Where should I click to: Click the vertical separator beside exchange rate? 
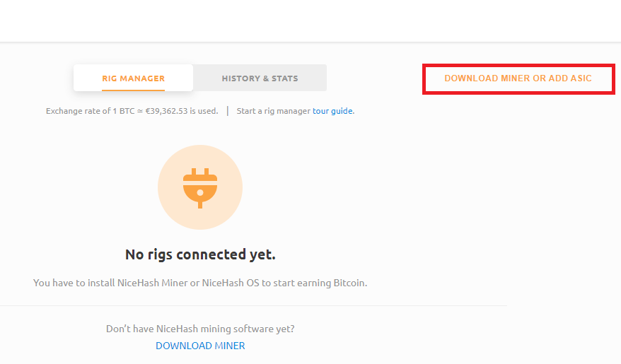click(227, 111)
